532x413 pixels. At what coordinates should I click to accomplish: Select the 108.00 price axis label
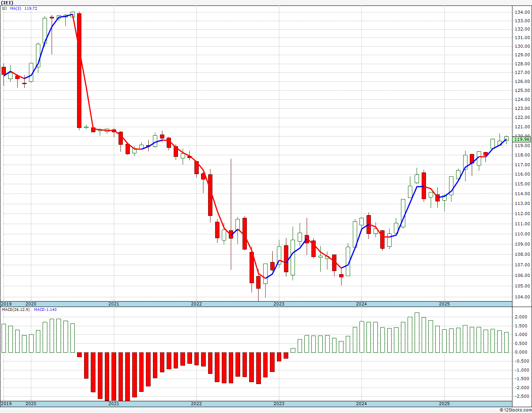[522, 254]
